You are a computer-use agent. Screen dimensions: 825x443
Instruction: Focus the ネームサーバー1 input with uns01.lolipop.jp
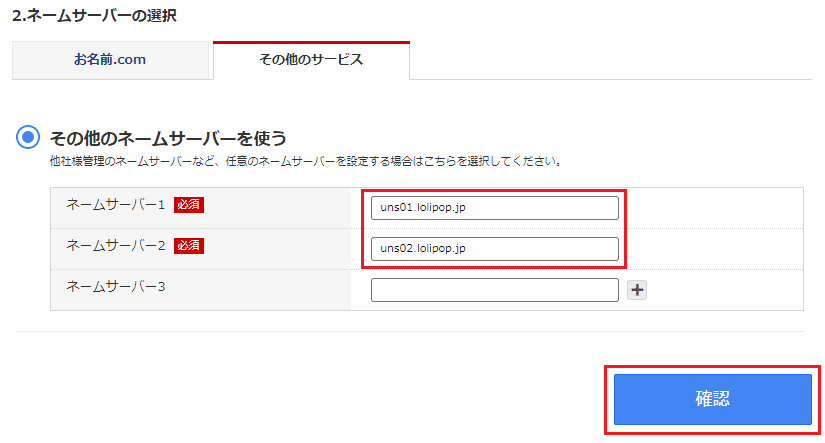pyautogui.click(x=494, y=208)
